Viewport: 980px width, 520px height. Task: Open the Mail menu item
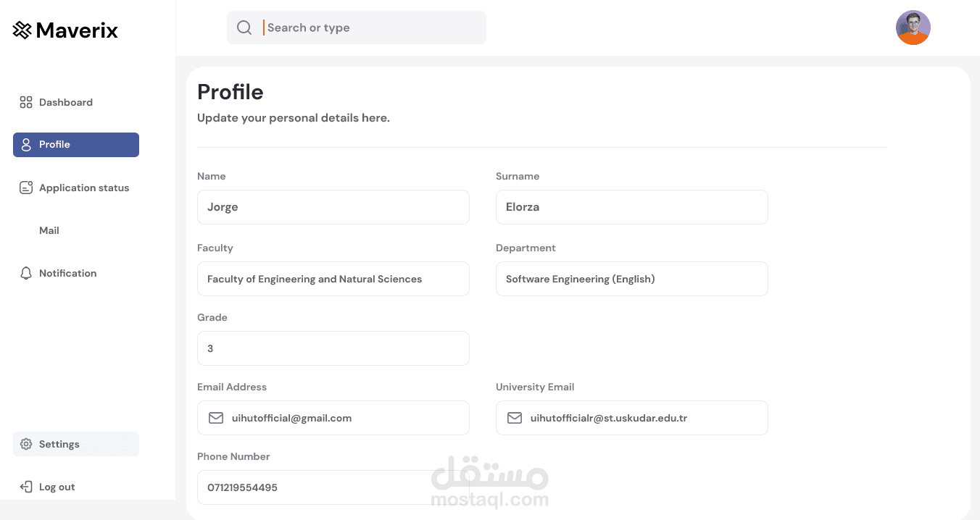click(49, 230)
